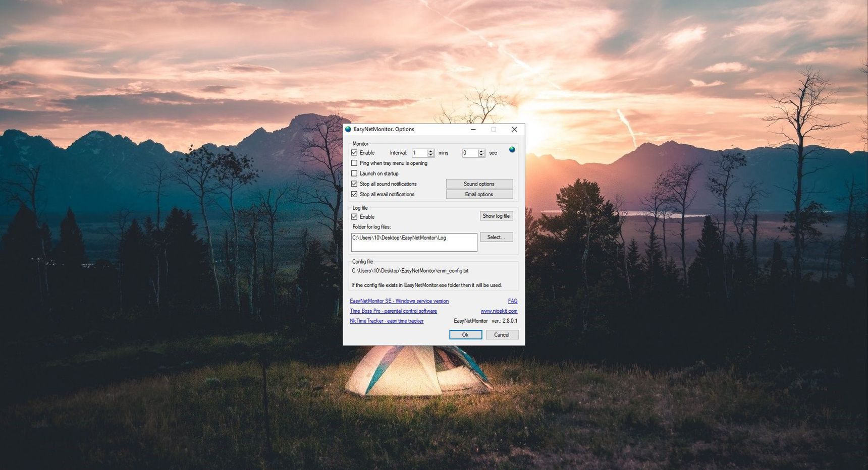
Task: Click the version text 'ver.: 2.8.0.1'
Action: tap(505, 321)
